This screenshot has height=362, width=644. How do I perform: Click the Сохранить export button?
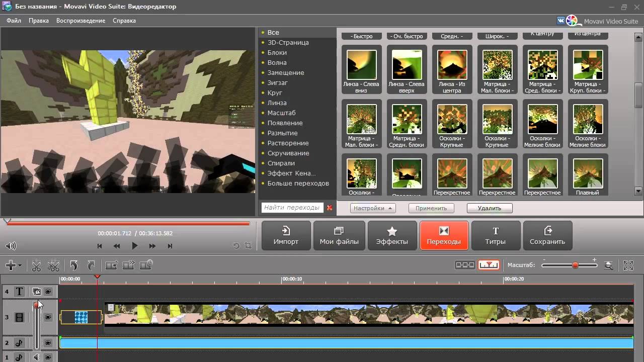[547, 235]
